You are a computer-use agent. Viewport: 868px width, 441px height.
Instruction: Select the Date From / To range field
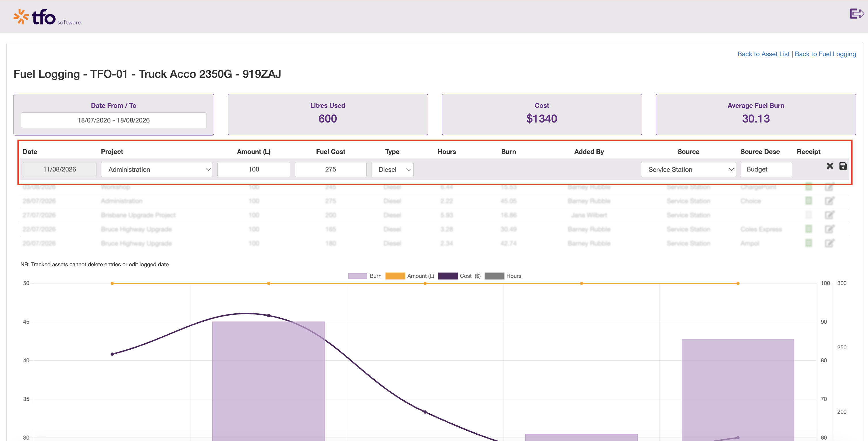(113, 120)
